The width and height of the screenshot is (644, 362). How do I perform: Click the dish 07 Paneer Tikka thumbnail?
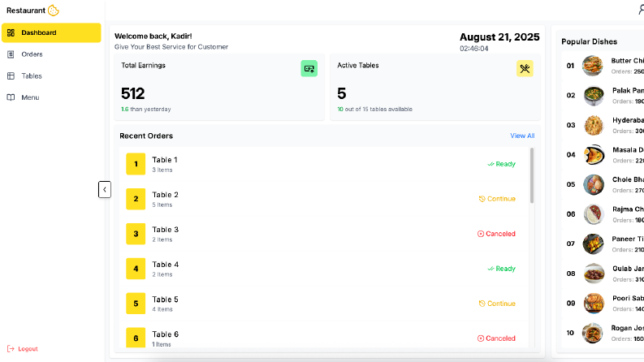pos(593,243)
